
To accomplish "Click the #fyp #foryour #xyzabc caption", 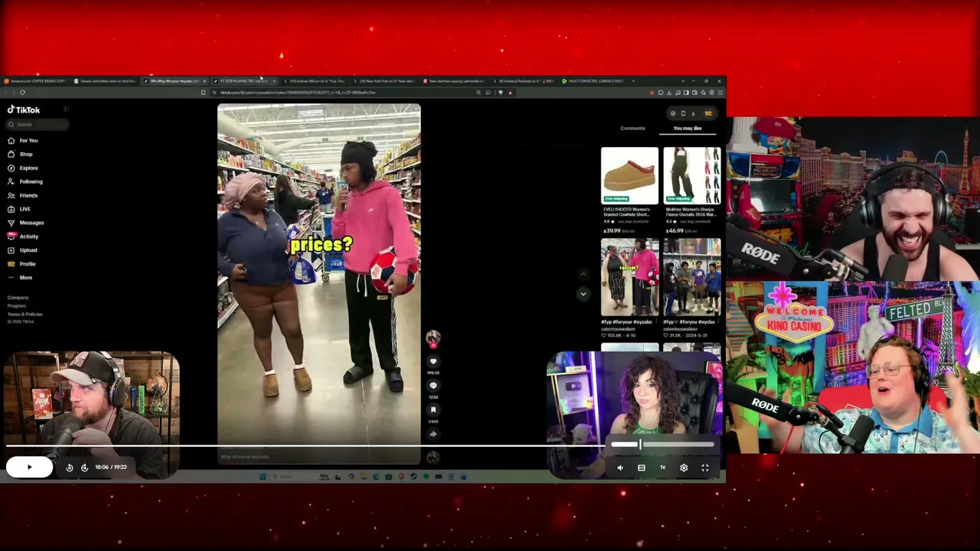I will 245,457.
